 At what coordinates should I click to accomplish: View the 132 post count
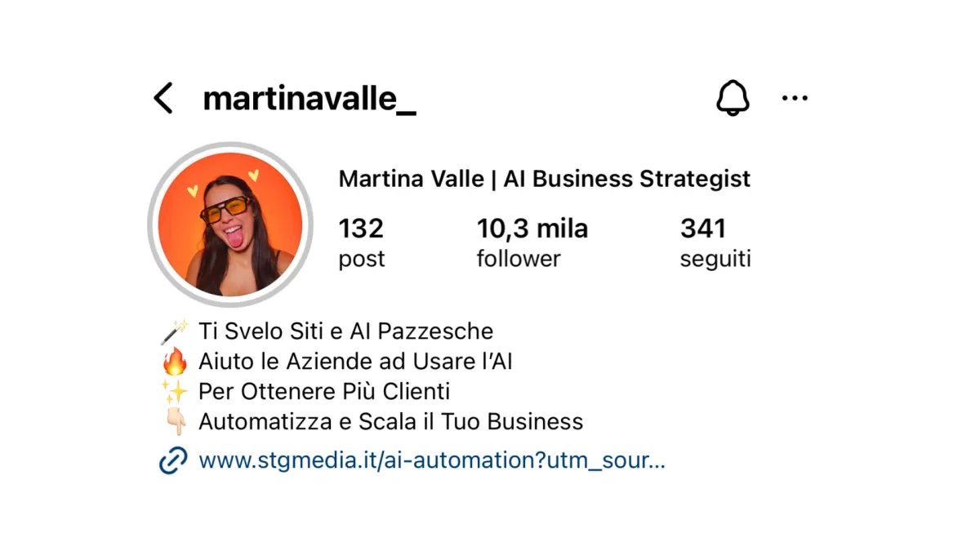(362, 242)
